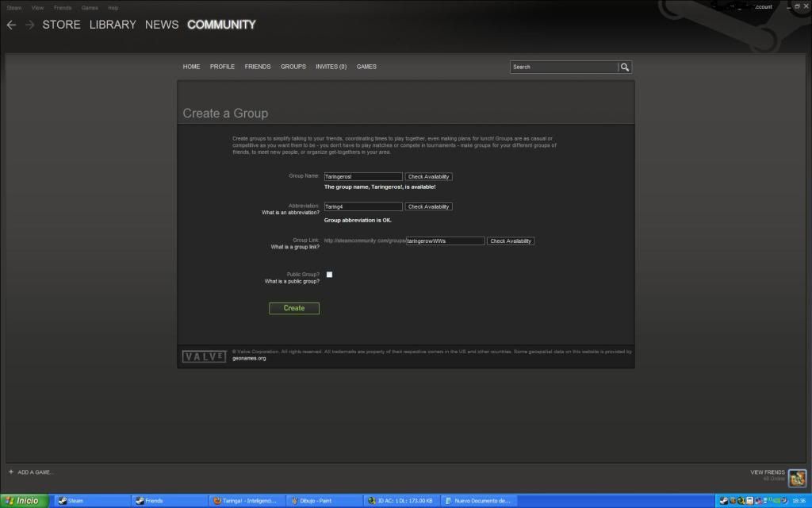Go forward with the right arrow icon
This screenshot has height=508, width=812.
(x=30, y=25)
